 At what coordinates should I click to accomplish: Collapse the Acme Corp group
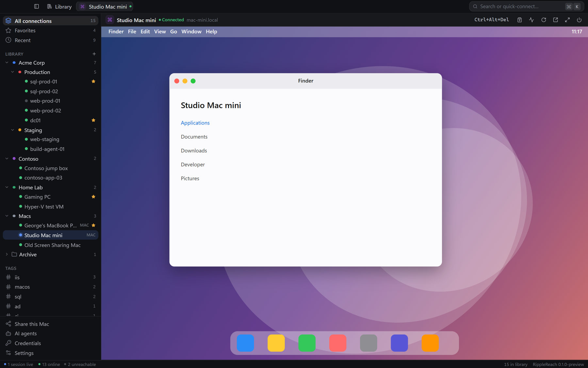click(7, 62)
